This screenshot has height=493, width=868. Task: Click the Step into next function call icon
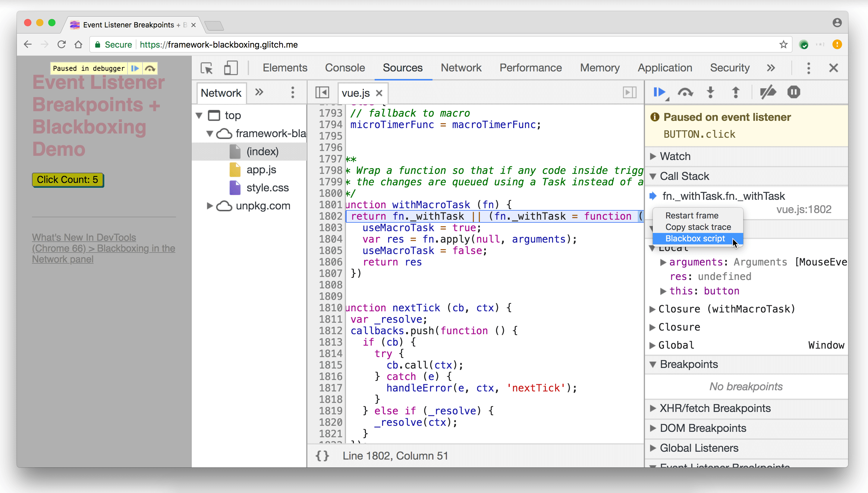click(711, 93)
